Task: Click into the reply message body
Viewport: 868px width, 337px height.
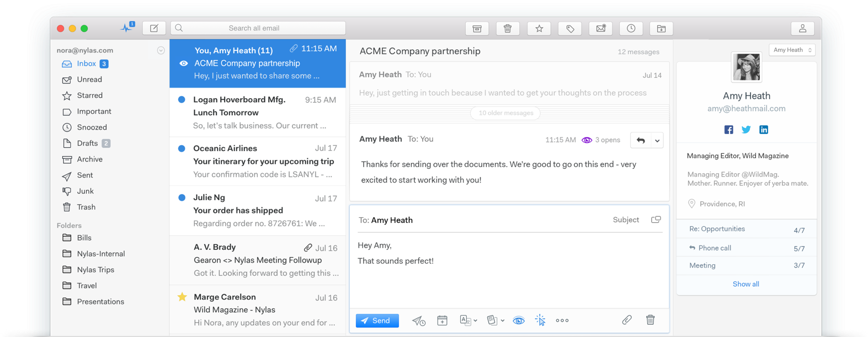Action: [x=509, y=270]
